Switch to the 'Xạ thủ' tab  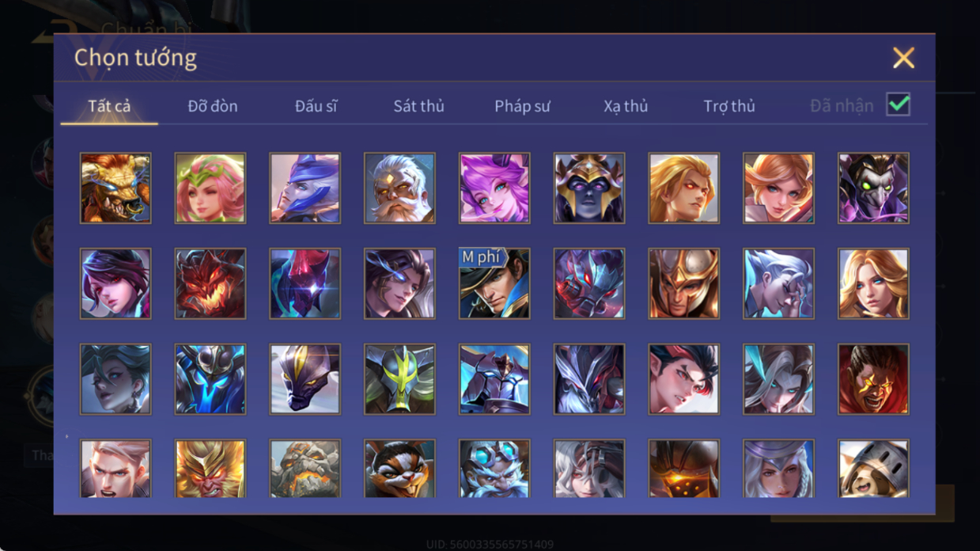point(626,106)
